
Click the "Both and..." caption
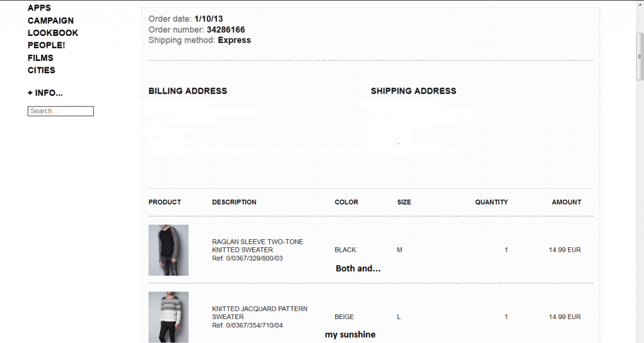tap(358, 269)
